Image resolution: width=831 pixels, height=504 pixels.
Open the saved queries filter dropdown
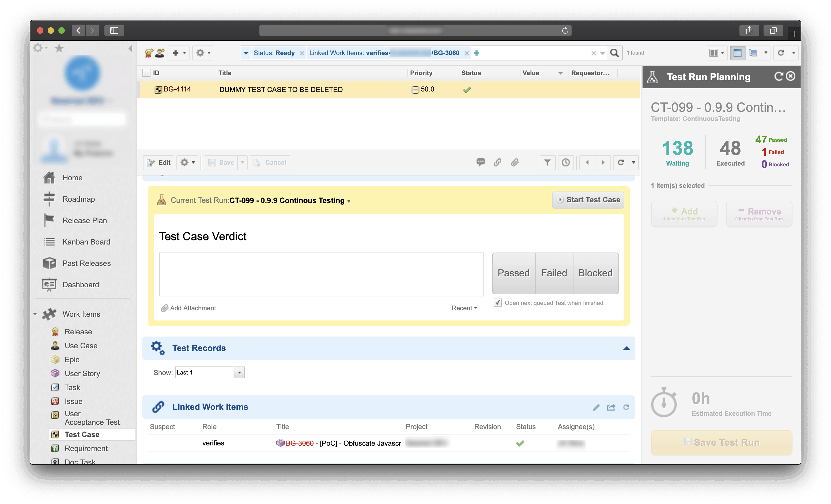pos(246,53)
